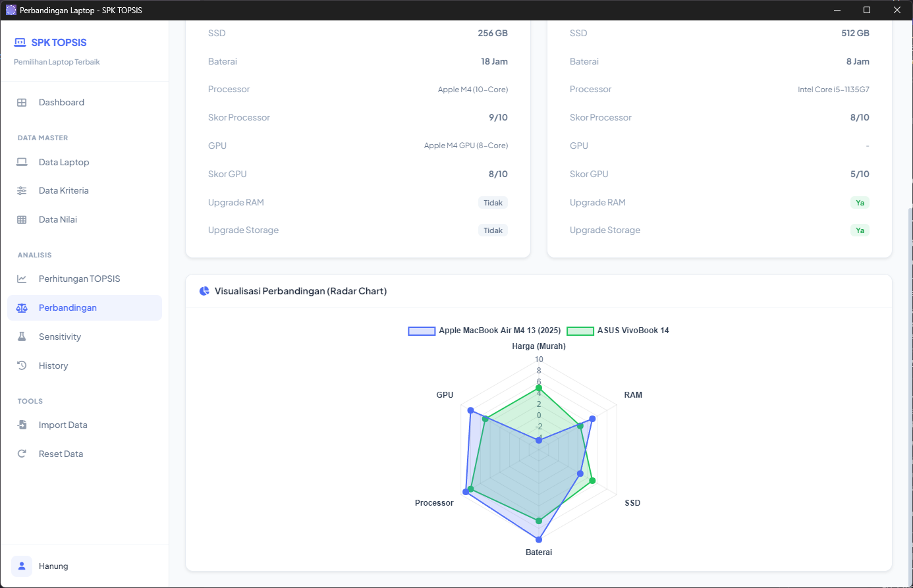
Task: Click the 8/10 GPU score
Action: pyautogui.click(x=498, y=174)
